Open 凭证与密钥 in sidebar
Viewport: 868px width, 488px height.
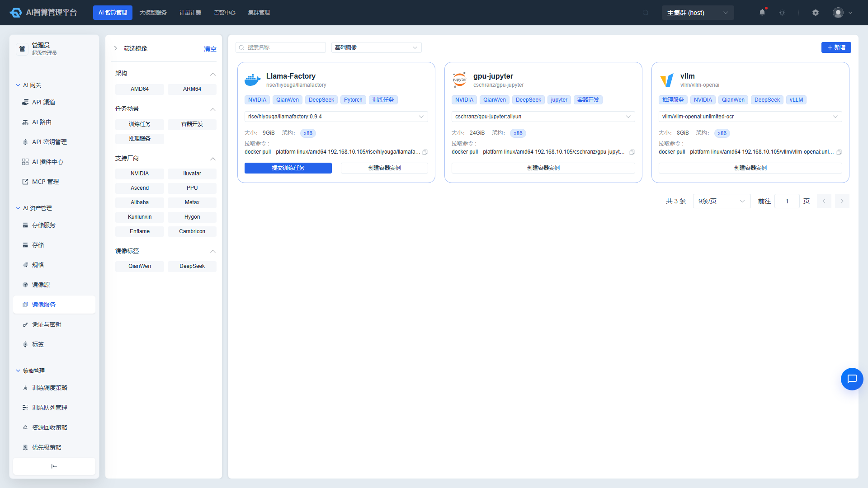pos(54,324)
